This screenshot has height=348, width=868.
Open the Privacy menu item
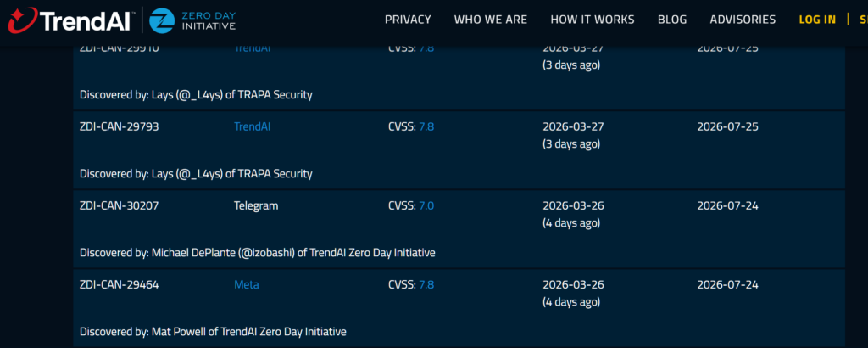point(408,20)
